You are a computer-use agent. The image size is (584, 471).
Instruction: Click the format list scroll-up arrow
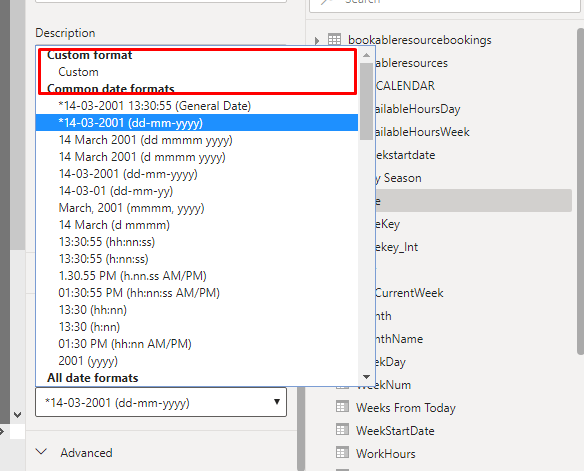[366, 55]
